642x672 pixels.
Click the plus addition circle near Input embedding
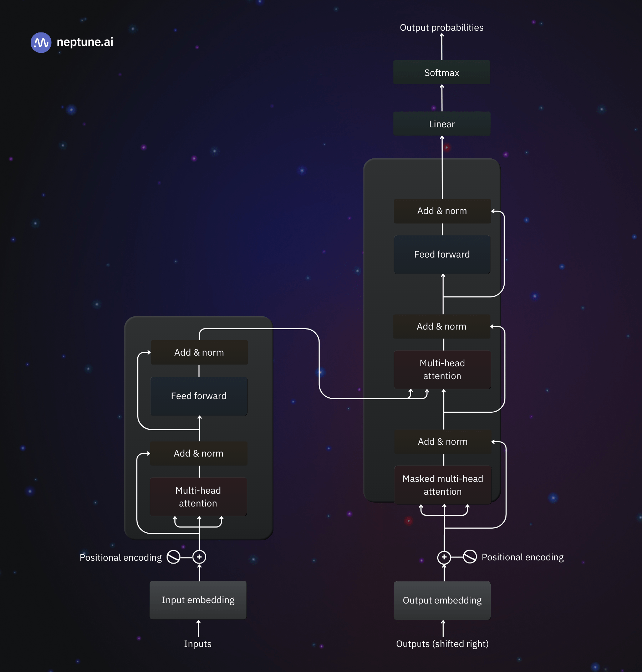[198, 557]
